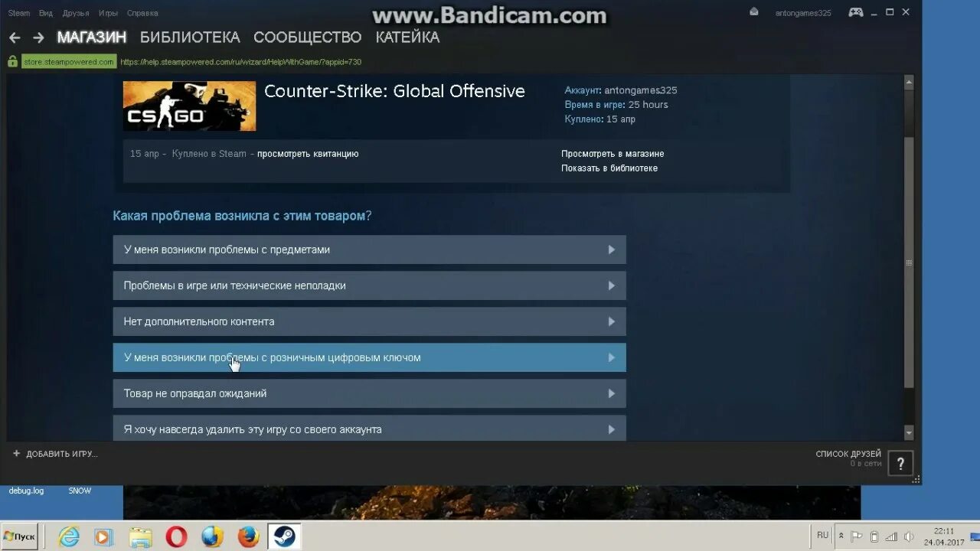980x551 pixels.
Task: Open Windows Media Player from the taskbar
Action: (x=104, y=536)
